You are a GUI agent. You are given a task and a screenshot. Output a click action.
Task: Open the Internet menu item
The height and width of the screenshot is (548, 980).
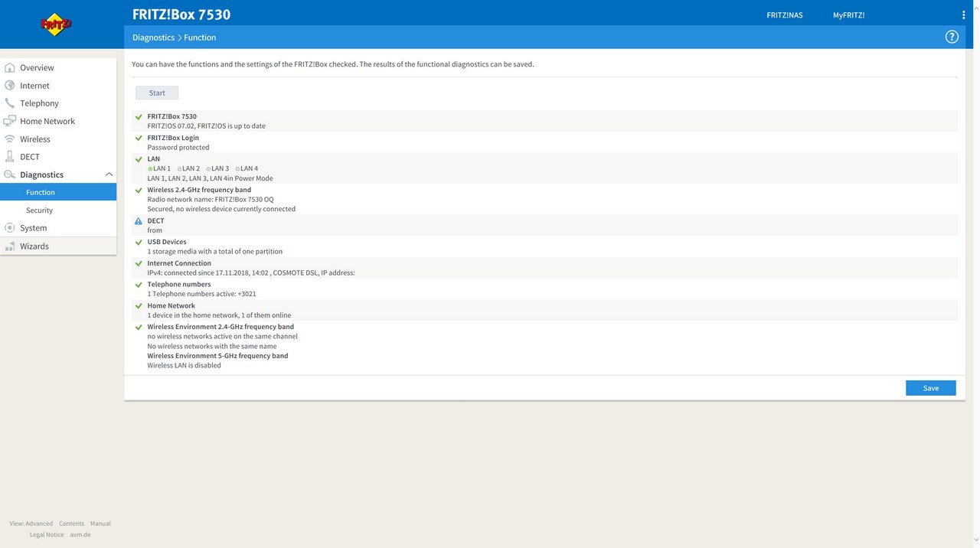tap(58, 85)
